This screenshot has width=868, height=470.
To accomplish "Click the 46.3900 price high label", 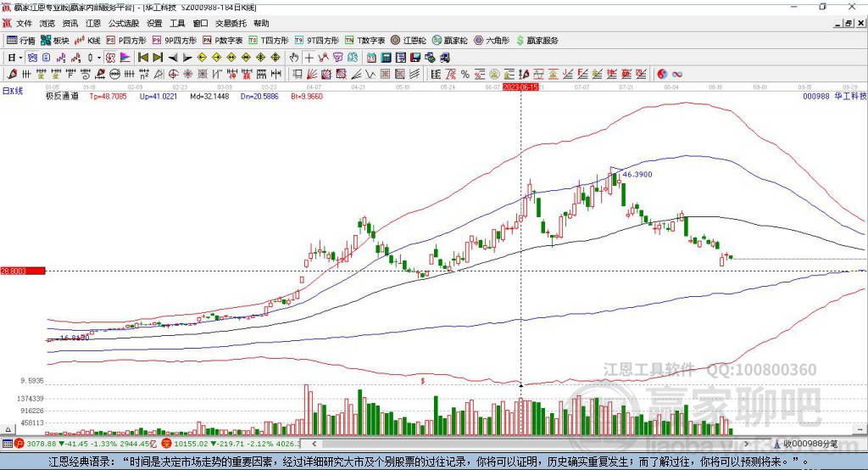I will coord(637,174).
